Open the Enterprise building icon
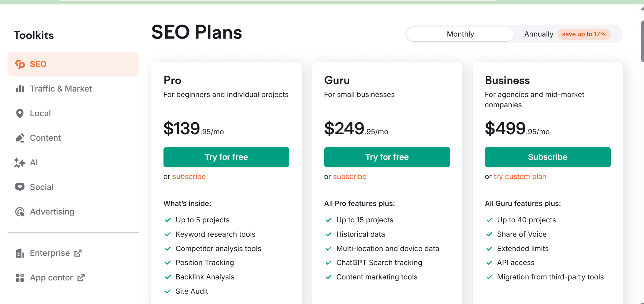The width and height of the screenshot is (644, 304). (20, 253)
